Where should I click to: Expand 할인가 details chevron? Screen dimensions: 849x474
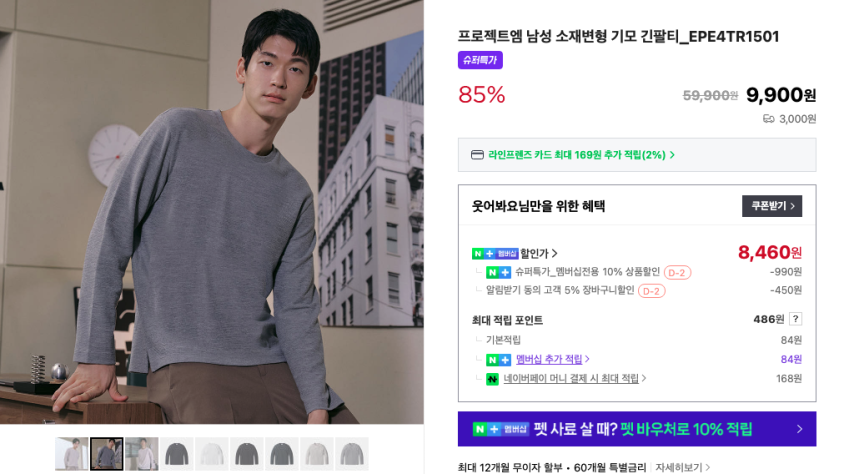point(554,254)
